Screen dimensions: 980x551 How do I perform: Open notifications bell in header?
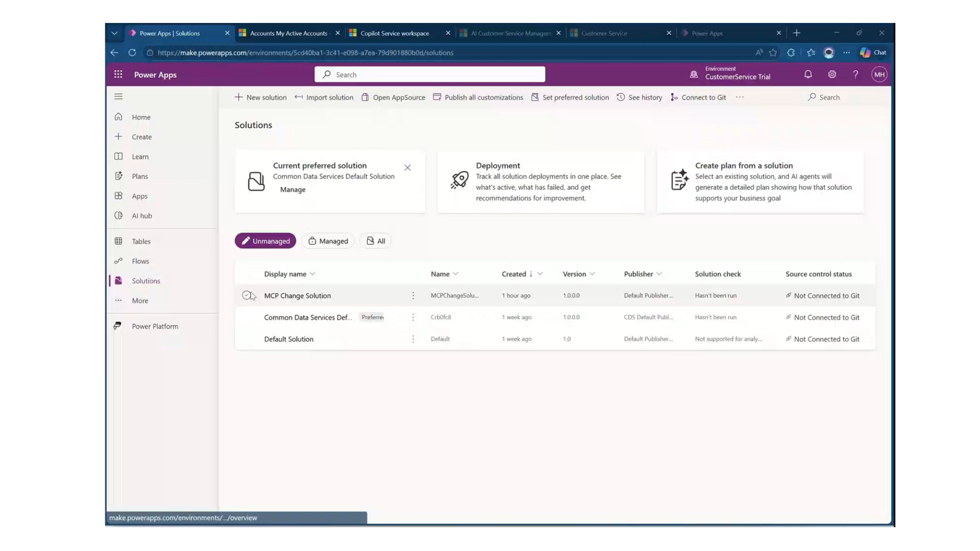tap(808, 74)
